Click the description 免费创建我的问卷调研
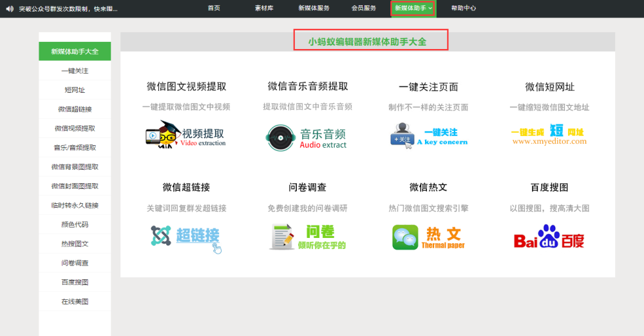 [307, 208]
